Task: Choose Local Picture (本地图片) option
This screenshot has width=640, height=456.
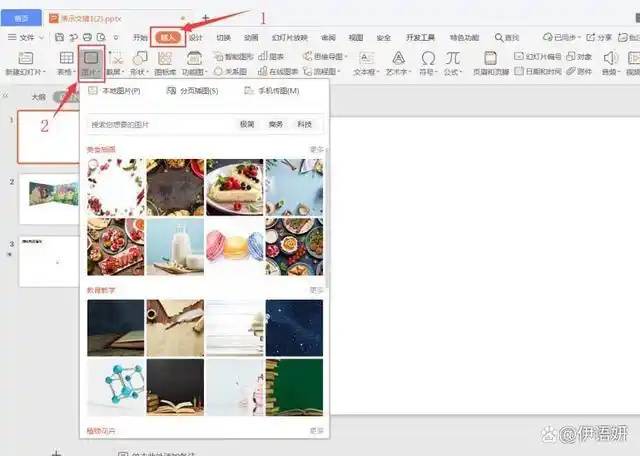Action: pos(115,91)
